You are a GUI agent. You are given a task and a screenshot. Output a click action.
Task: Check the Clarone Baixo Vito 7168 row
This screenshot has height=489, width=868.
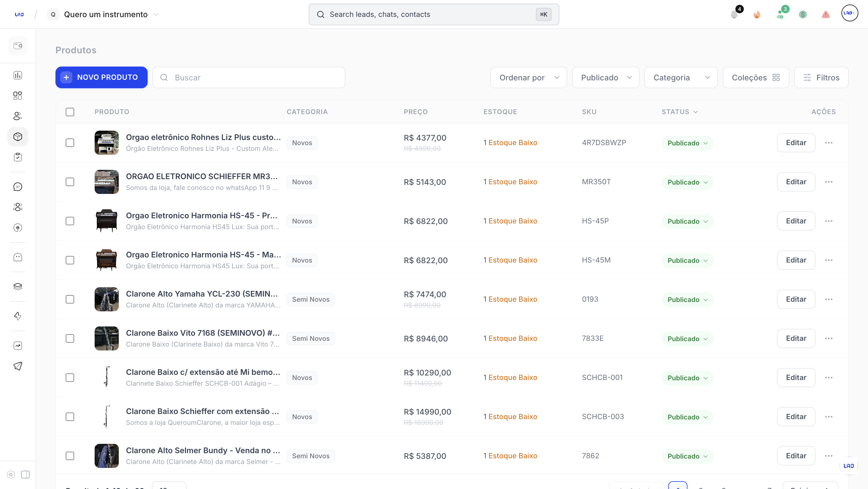(70, 338)
